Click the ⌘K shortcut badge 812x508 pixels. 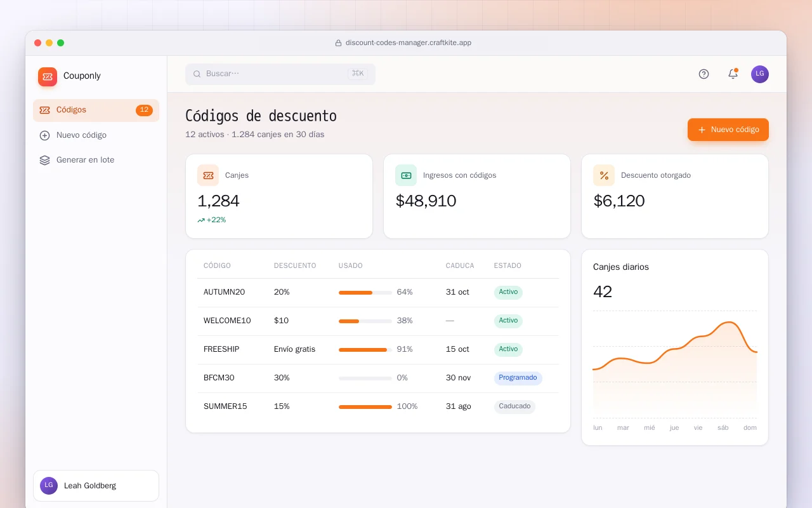pos(358,74)
